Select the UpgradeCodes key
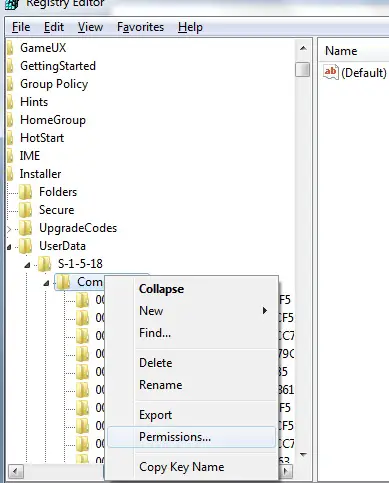The height and width of the screenshot is (483, 389). [78, 228]
